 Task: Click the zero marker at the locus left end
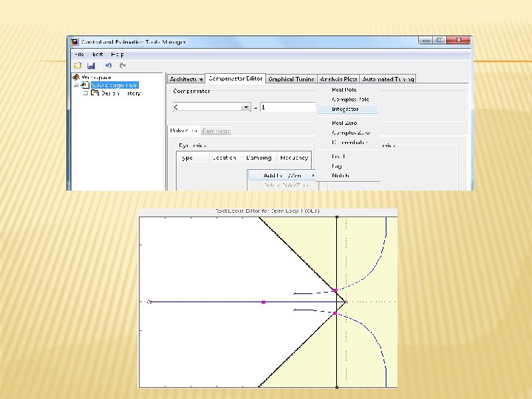149,301
